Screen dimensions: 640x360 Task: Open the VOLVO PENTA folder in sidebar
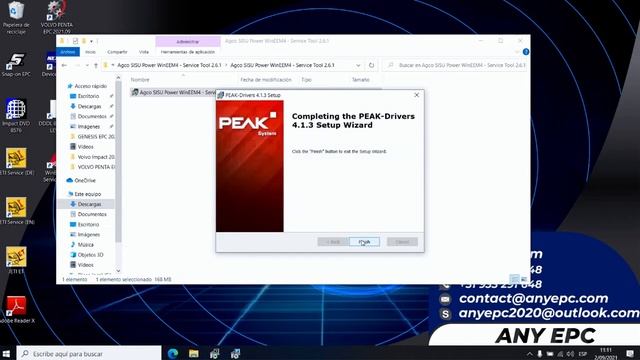pyautogui.click(x=92, y=167)
